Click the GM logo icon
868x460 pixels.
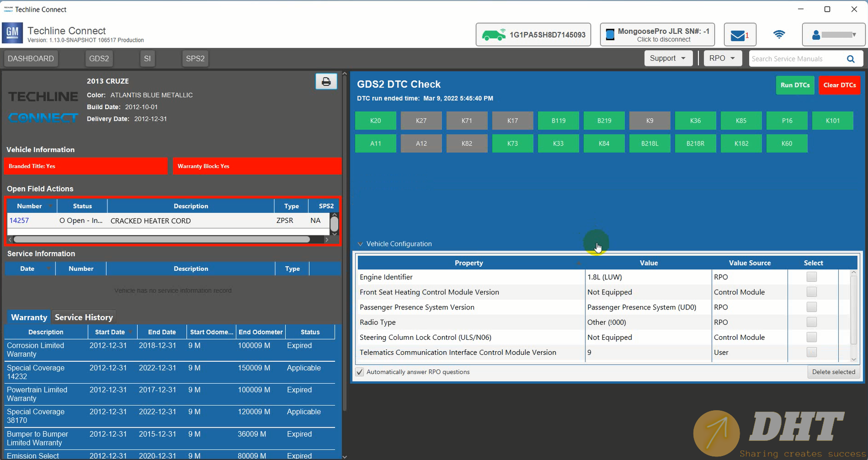[13, 34]
